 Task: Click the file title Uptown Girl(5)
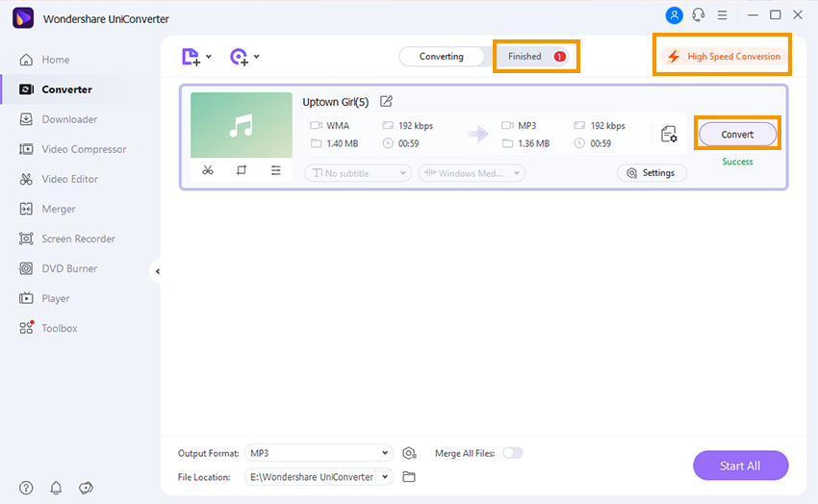click(336, 102)
